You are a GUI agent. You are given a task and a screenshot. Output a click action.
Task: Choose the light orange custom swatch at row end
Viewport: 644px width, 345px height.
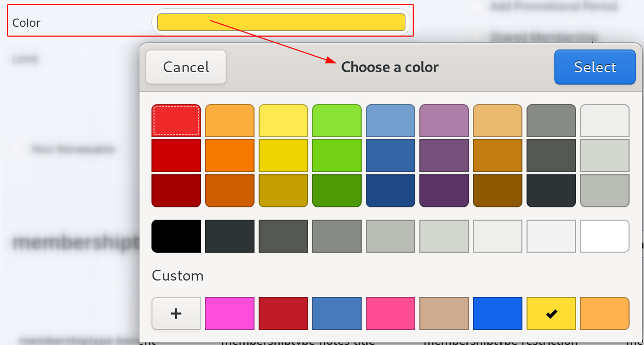click(x=605, y=314)
